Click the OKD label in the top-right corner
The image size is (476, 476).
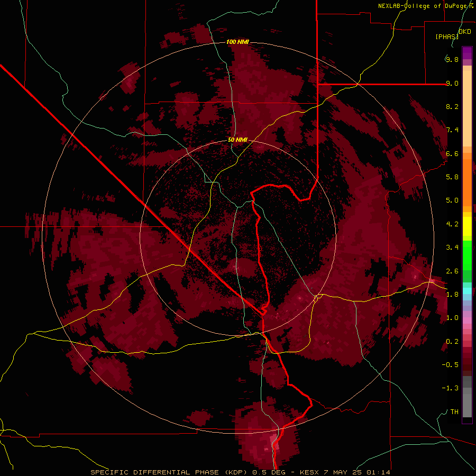pos(464,32)
